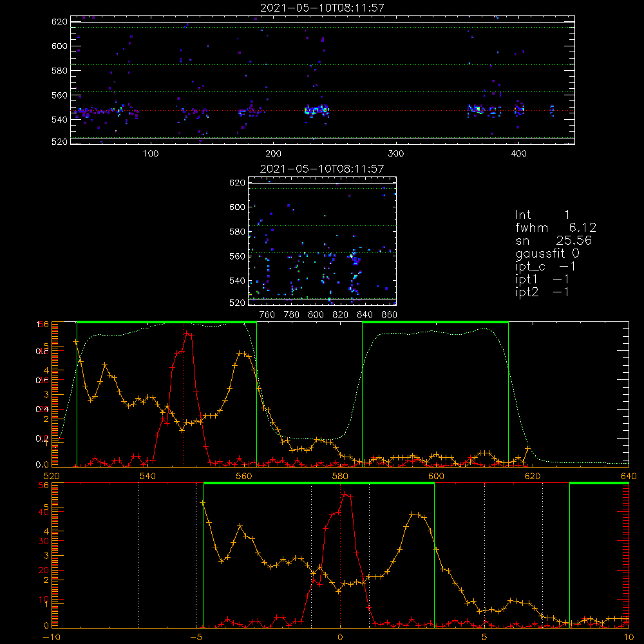The height and width of the screenshot is (644, 644).
Task: Click x-axis label 300 on top image plot
Action: (x=396, y=154)
